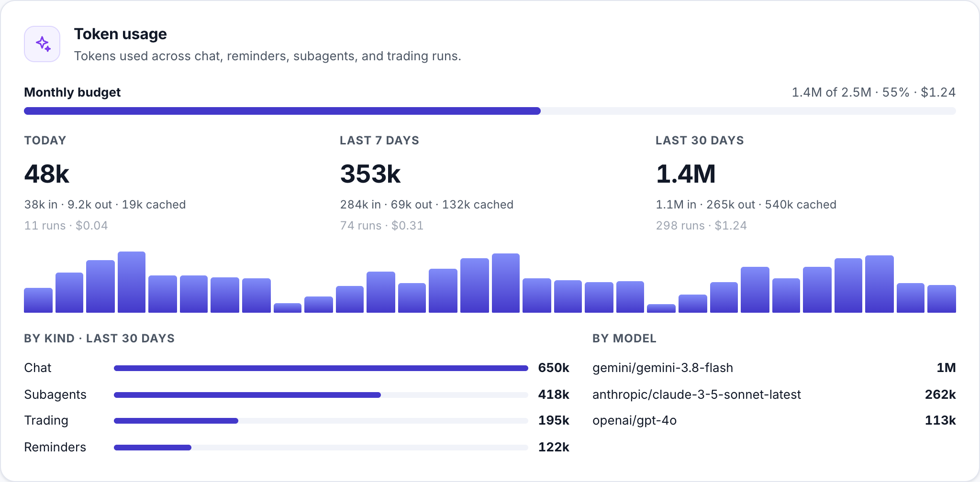Click the "Subagents" kind label

point(55,394)
